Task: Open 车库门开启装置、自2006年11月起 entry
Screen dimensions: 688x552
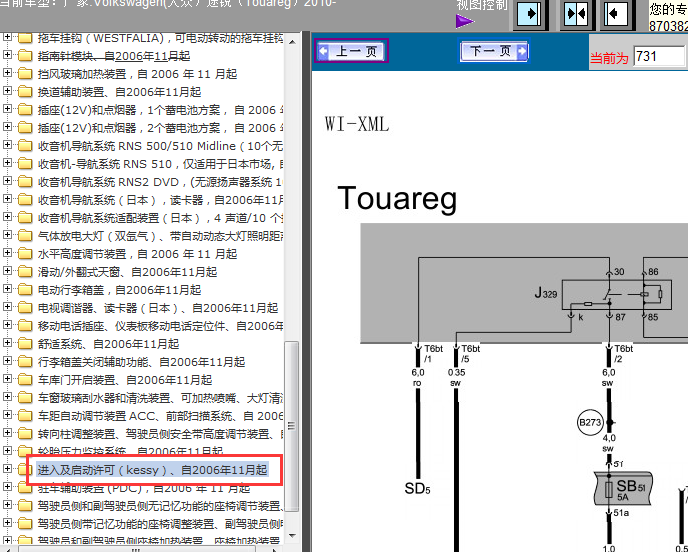Action: click(x=125, y=380)
